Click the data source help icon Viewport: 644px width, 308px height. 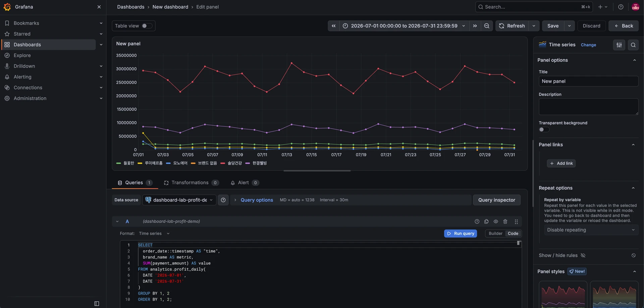click(x=223, y=200)
